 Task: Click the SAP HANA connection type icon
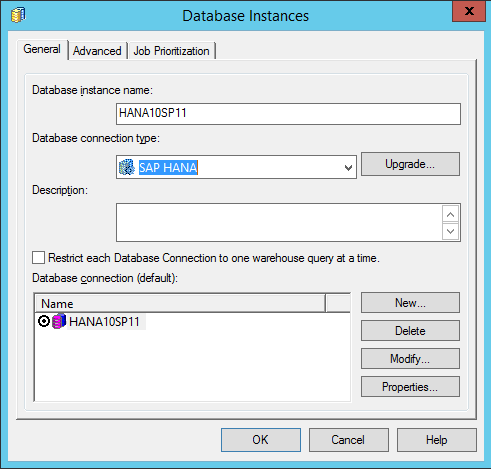pos(127,167)
